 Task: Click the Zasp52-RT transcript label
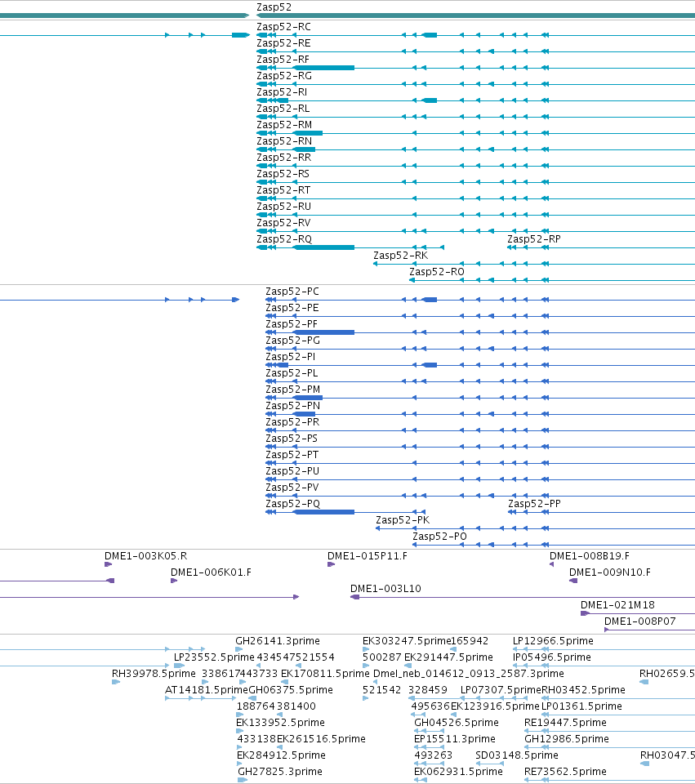283,190
